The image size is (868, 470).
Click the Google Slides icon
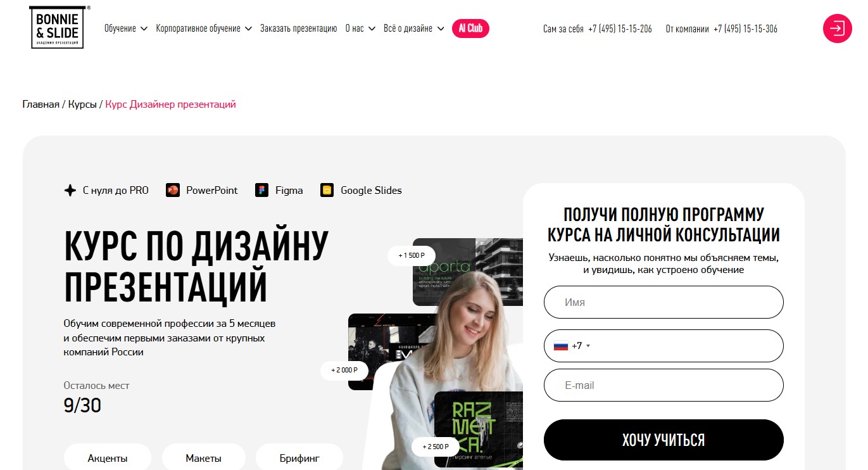pyautogui.click(x=327, y=190)
